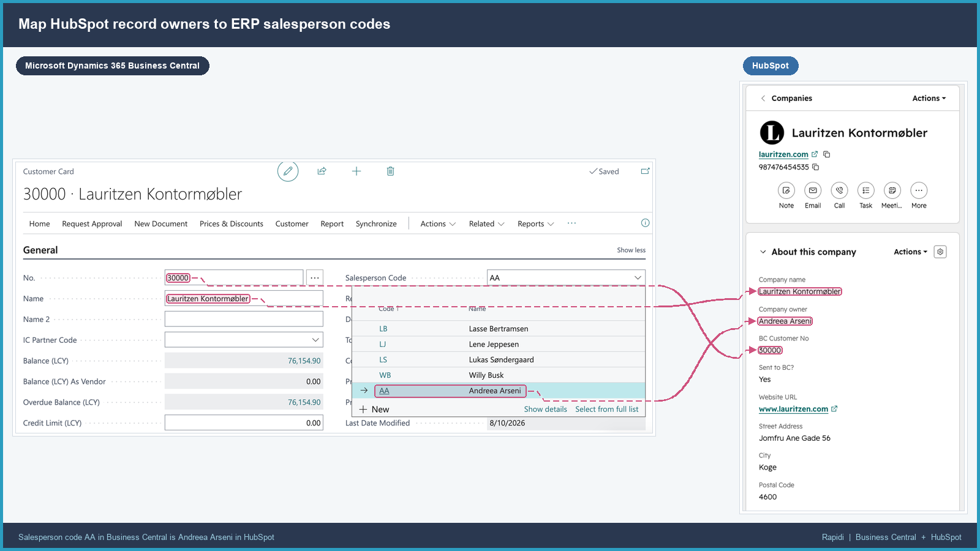Click the Credit Limit (LCY) field
This screenshot has width=980, height=551.
point(244,423)
